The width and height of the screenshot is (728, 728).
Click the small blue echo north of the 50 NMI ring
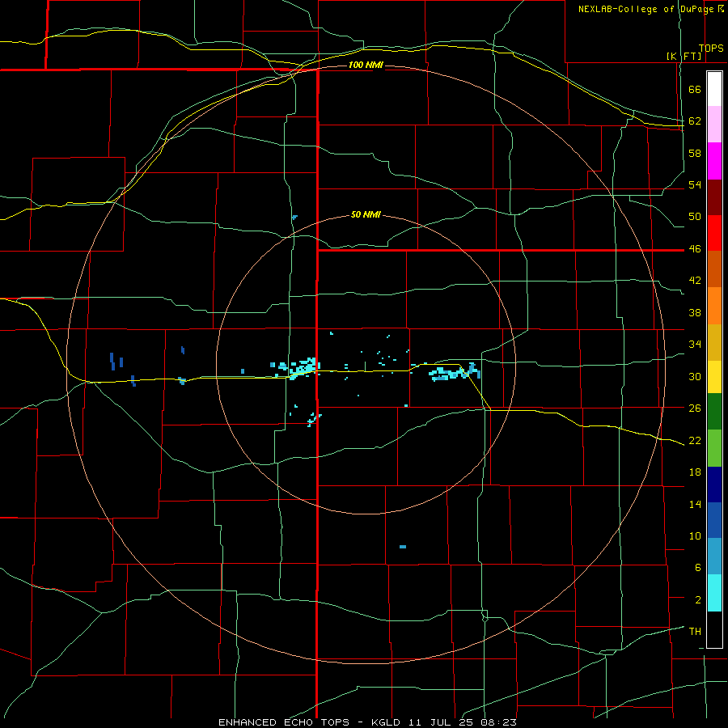[294, 217]
